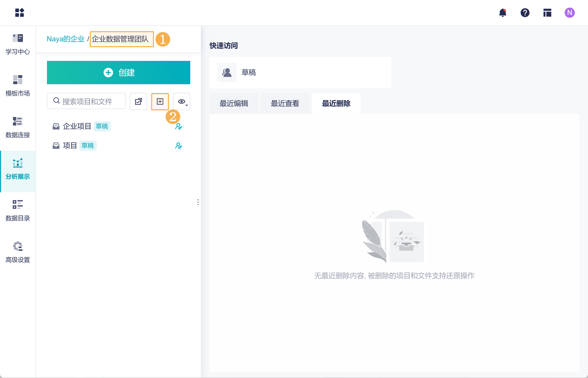Open 数据连接 from sidebar
The height and width of the screenshot is (378, 588).
[x=18, y=128]
